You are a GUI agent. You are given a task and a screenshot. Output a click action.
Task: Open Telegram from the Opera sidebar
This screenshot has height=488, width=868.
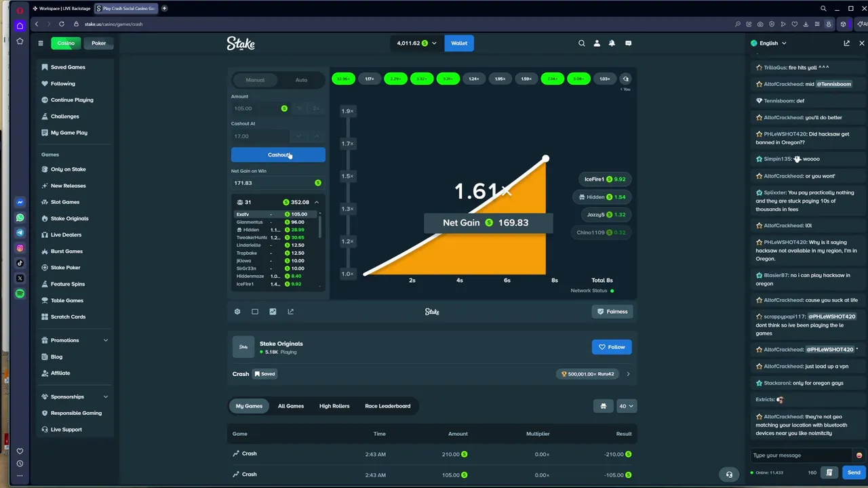(20, 232)
